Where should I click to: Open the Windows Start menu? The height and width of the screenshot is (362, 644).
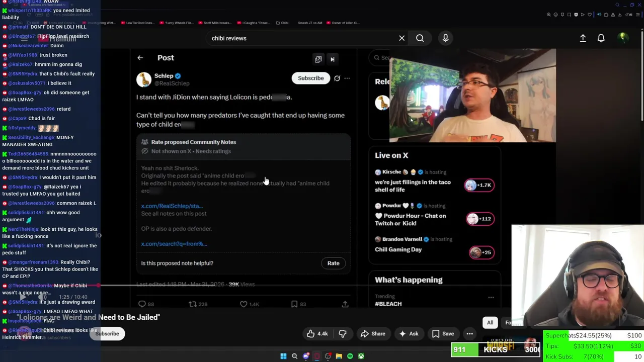[283, 356]
